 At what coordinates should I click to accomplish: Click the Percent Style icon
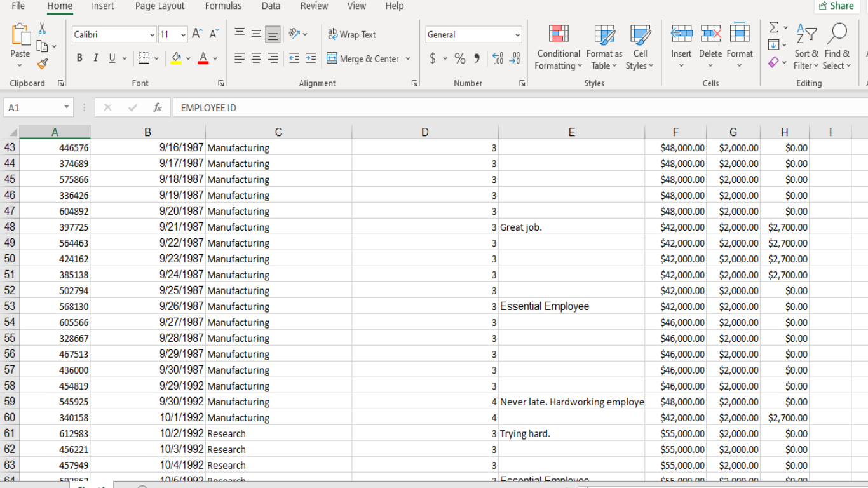coord(459,58)
